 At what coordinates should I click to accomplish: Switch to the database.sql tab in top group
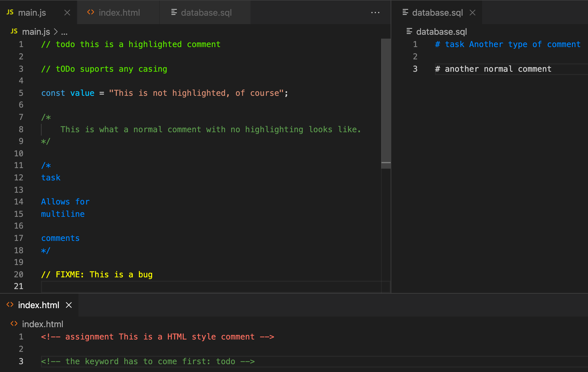coord(207,12)
